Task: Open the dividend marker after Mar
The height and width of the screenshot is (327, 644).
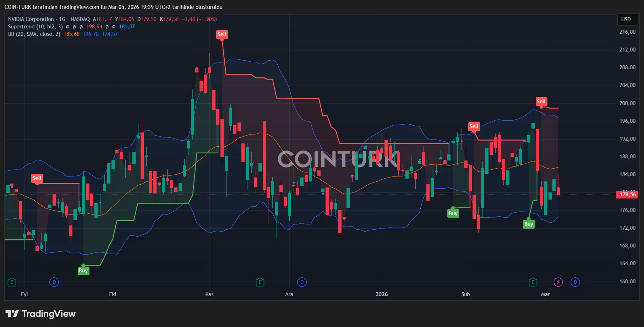Action: (x=575, y=282)
